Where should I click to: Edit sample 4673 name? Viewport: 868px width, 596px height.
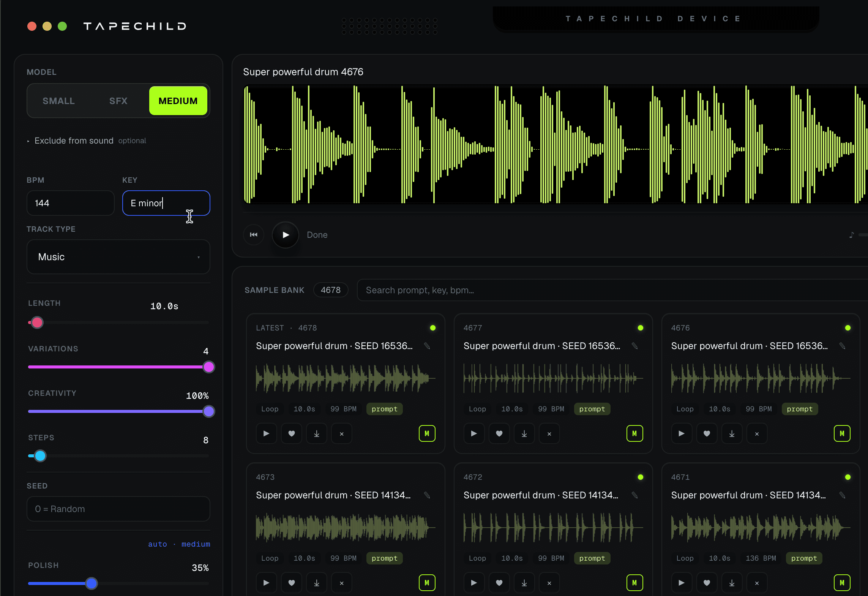coord(427,495)
